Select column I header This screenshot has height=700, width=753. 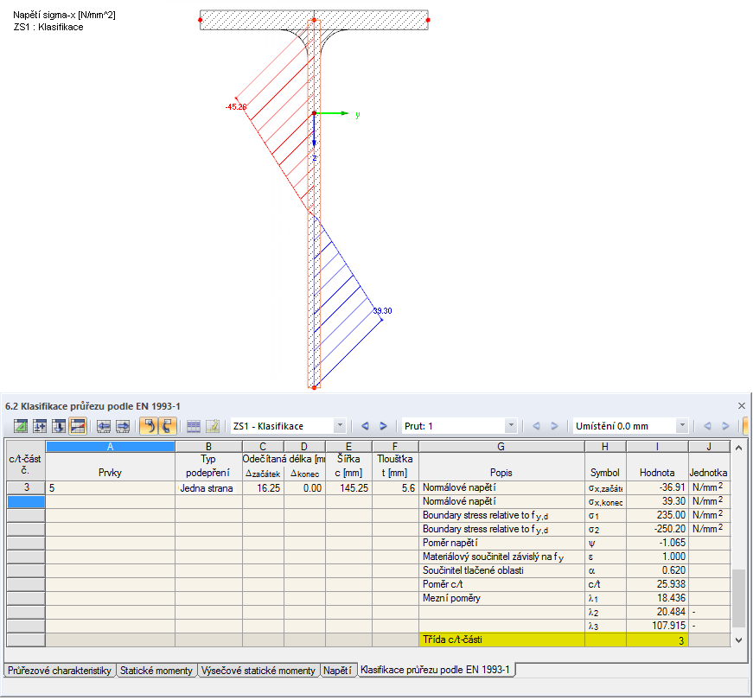click(657, 447)
